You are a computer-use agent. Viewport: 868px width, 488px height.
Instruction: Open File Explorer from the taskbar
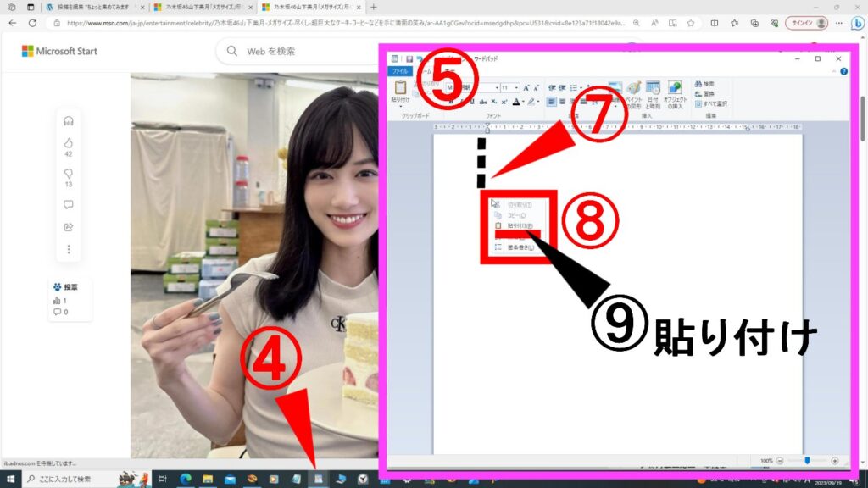208,480
